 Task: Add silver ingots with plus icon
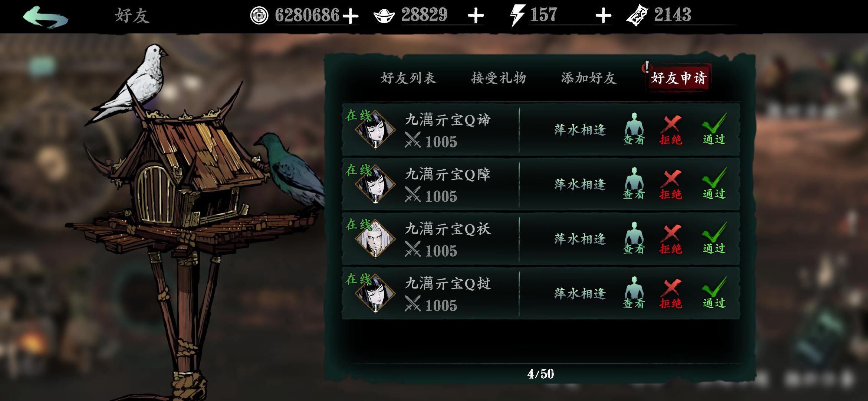(x=476, y=16)
